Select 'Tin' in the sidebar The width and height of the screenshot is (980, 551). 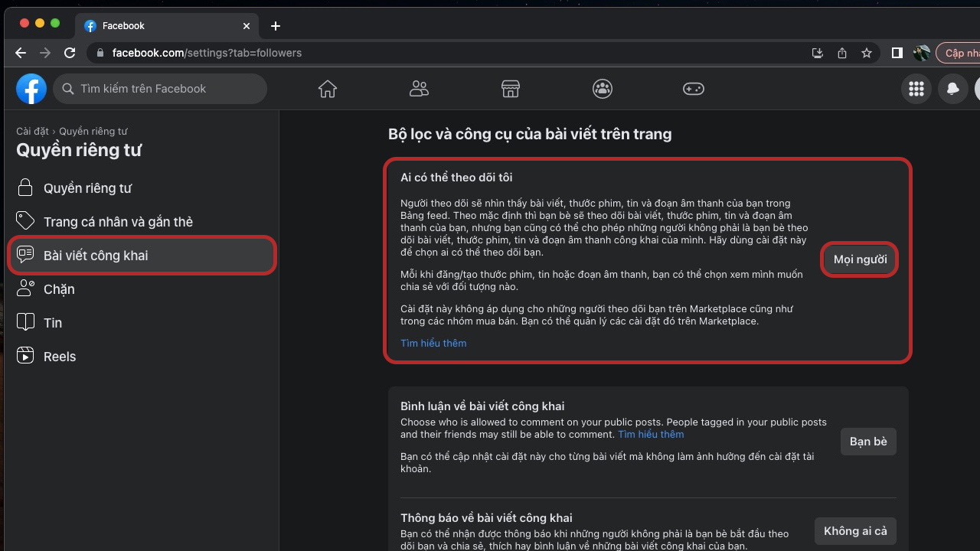[142, 323]
